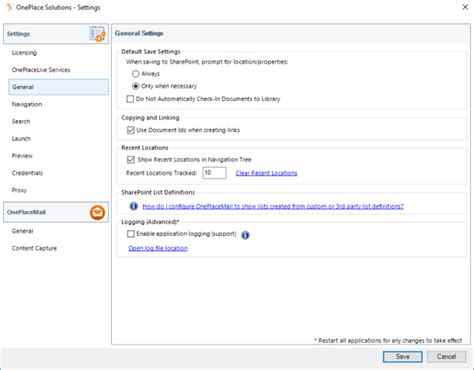Click the Save button

pos(403,357)
